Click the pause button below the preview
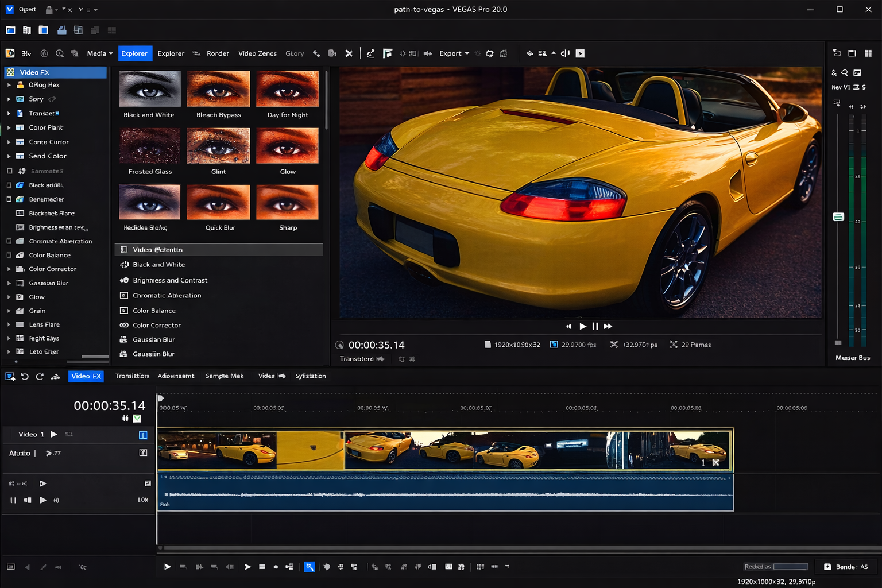The height and width of the screenshot is (588, 882). click(595, 326)
